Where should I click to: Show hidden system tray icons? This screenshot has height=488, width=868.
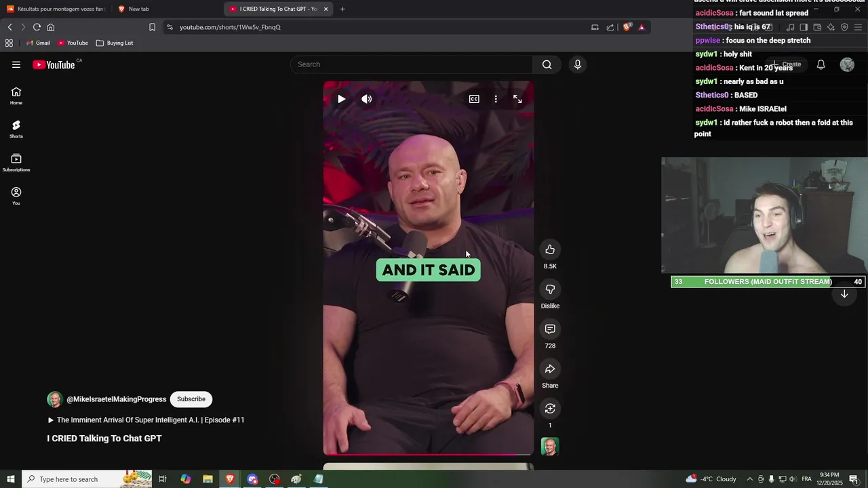749,479
